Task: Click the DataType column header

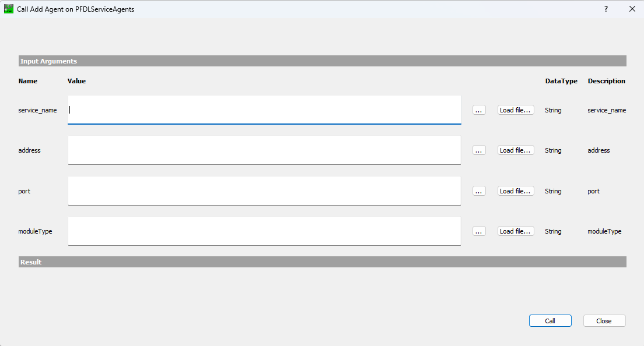Action: point(561,81)
